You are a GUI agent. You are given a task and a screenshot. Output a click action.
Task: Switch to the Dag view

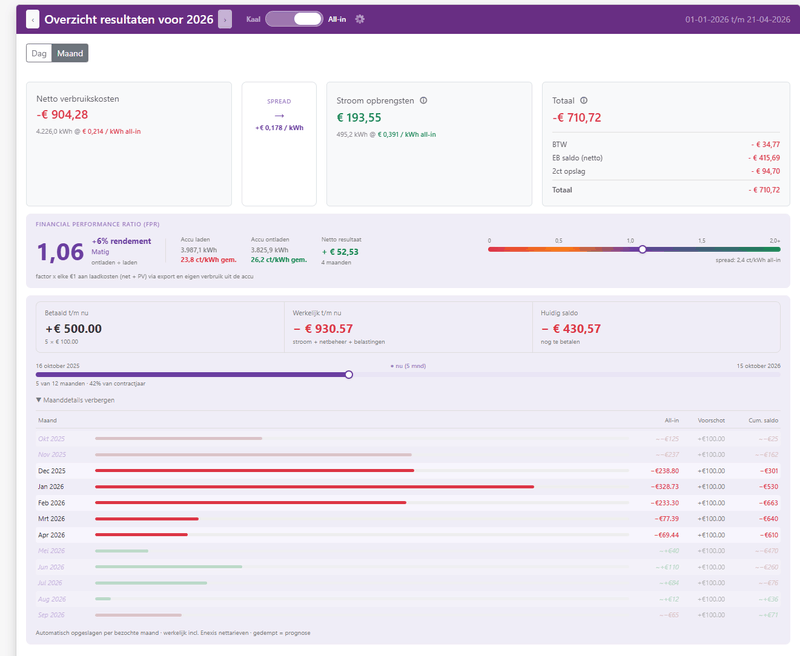[x=39, y=53]
